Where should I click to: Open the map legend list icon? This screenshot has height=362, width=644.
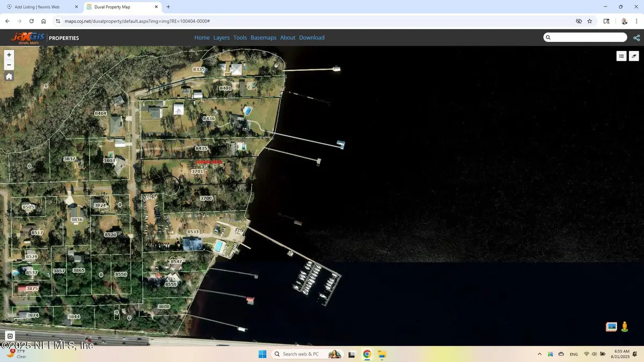(621, 56)
